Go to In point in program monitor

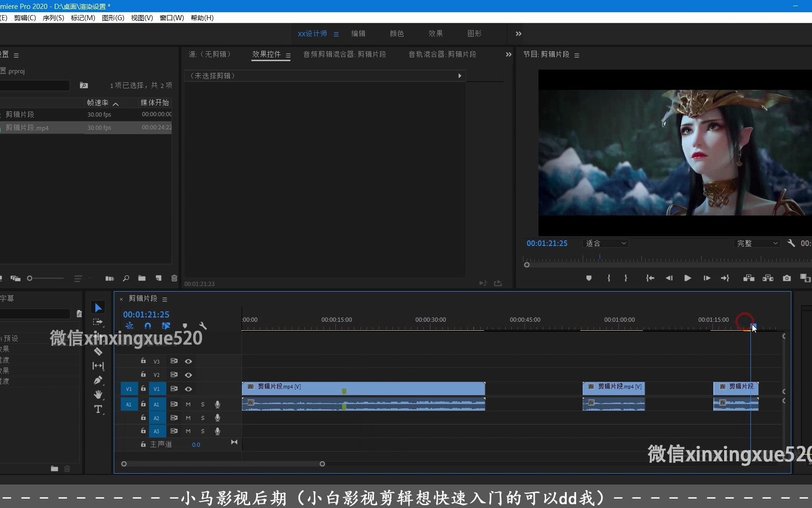(x=650, y=278)
